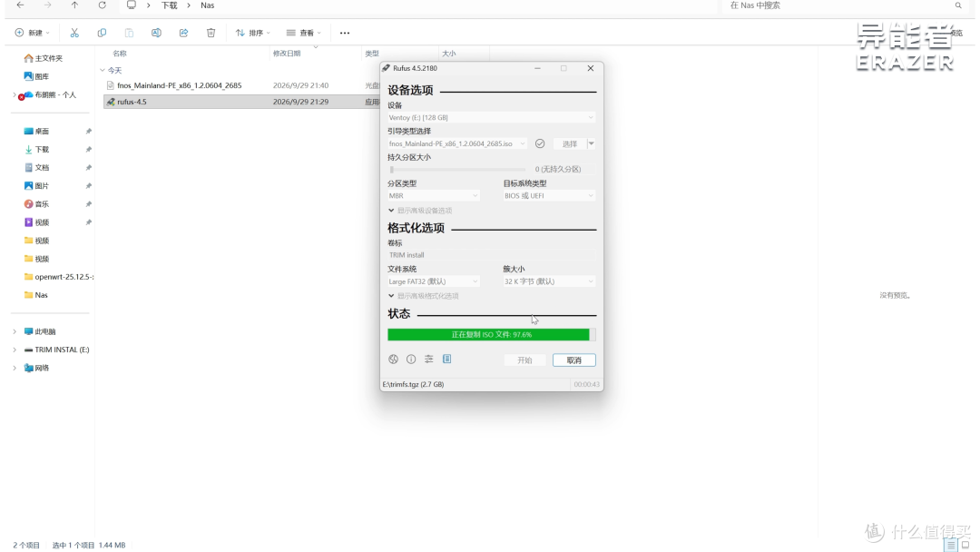Switch to large thumbnails view icon
This screenshot has height=552, width=980.
(x=965, y=545)
